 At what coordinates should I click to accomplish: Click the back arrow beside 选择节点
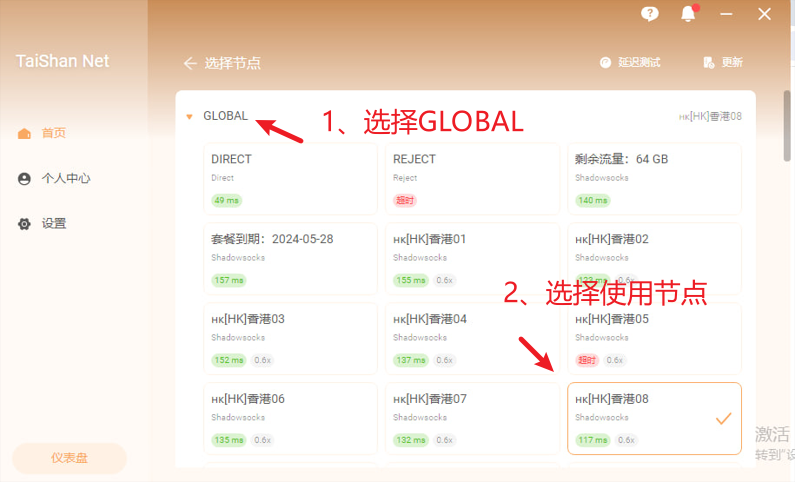(x=190, y=63)
